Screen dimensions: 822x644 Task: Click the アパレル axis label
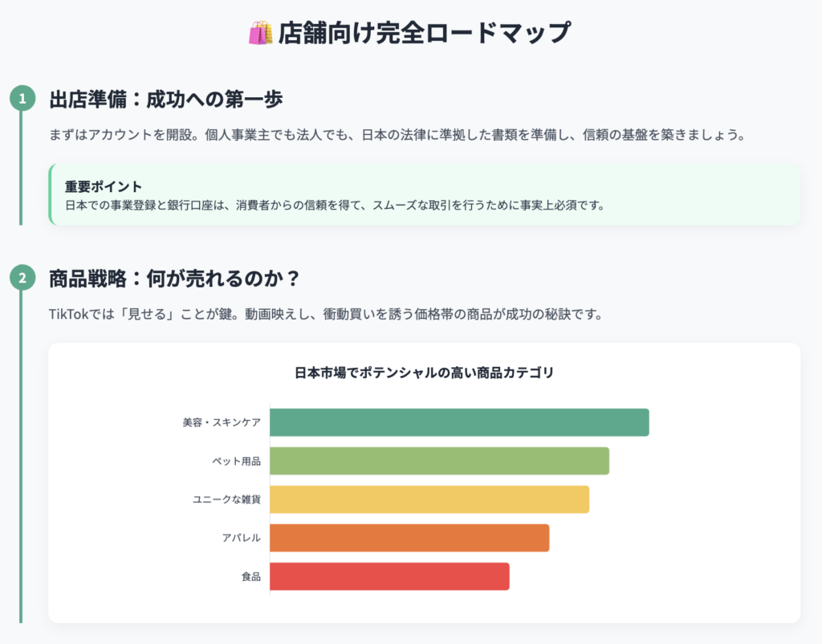242,538
